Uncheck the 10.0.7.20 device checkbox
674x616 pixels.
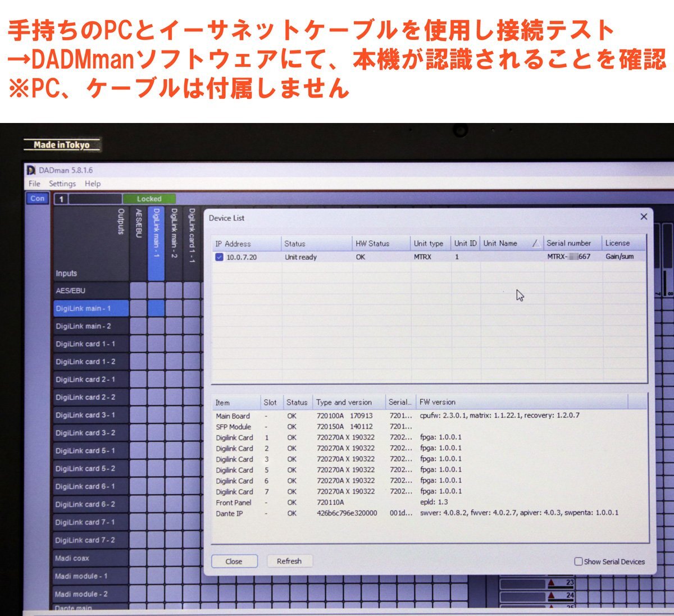[x=219, y=257]
